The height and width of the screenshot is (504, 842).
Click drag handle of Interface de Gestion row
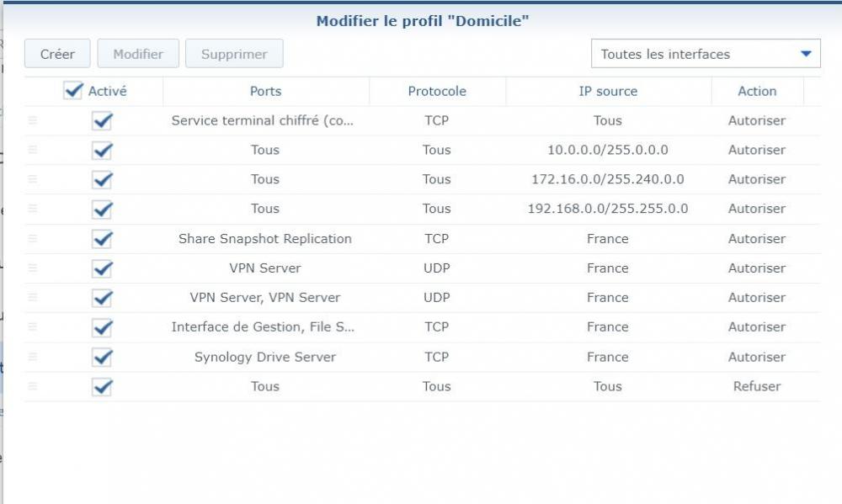33,326
